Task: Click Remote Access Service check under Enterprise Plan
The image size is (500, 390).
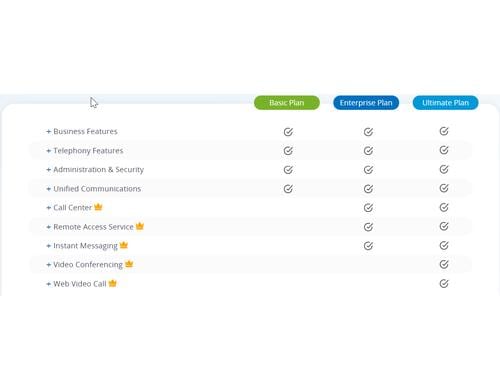Action: coord(368,227)
